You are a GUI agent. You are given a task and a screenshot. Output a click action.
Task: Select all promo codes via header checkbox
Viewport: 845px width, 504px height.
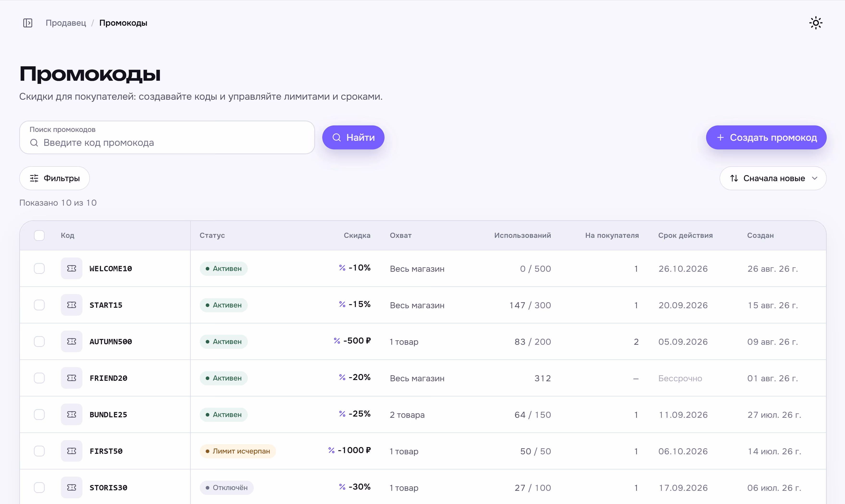pos(39,235)
